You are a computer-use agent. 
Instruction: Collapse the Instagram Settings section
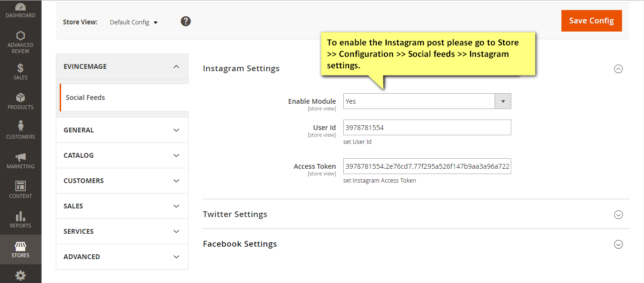618,69
